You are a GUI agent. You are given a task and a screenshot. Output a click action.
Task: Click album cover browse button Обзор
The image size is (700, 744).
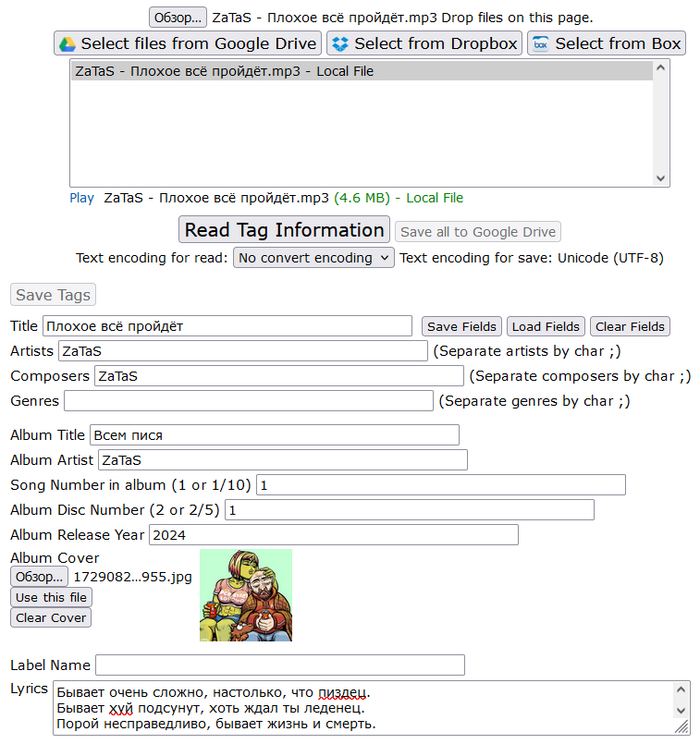pyautogui.click(x=40, y=577)
